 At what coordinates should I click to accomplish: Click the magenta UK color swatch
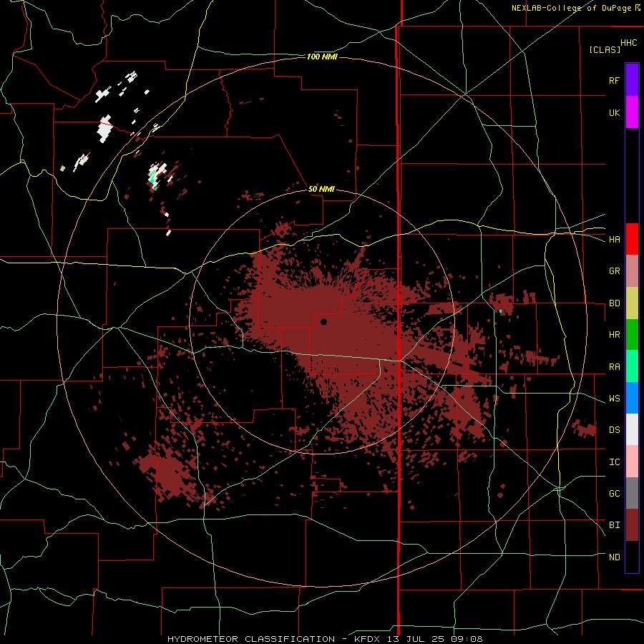tap(632, 112)
